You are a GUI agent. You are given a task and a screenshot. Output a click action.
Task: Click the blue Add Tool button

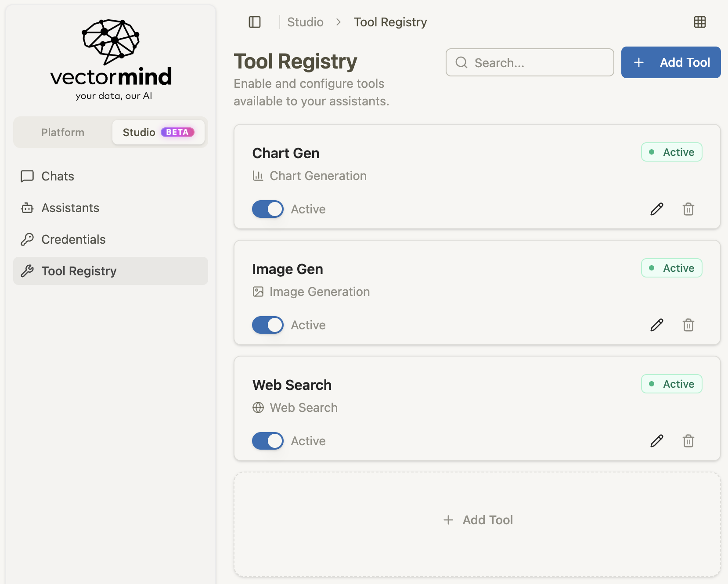point(671,62)
